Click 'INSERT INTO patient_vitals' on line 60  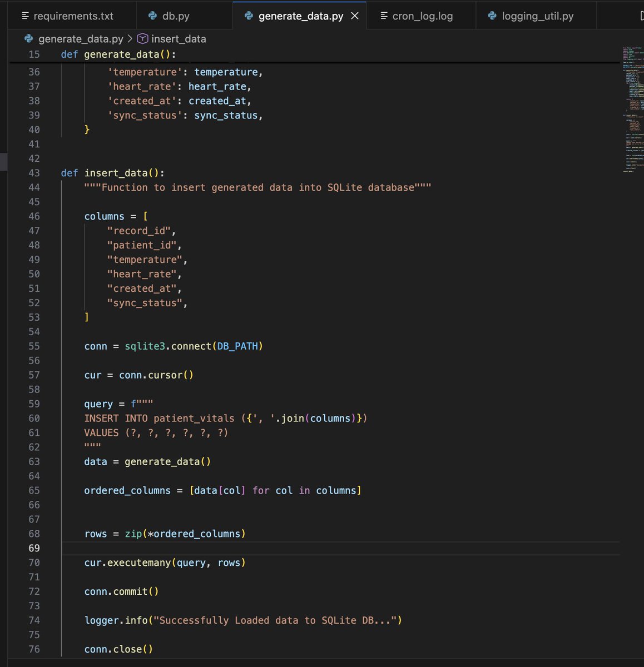click(159, 419)
